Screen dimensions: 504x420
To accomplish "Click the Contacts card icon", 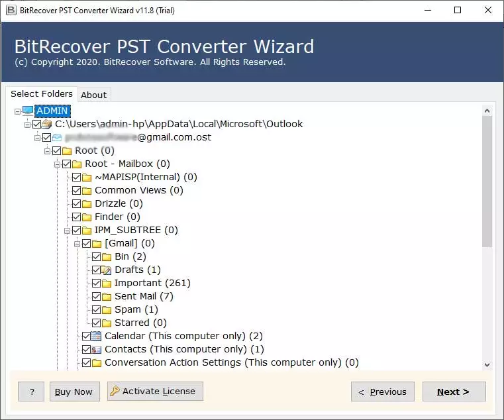I will (x=96, y=350).
